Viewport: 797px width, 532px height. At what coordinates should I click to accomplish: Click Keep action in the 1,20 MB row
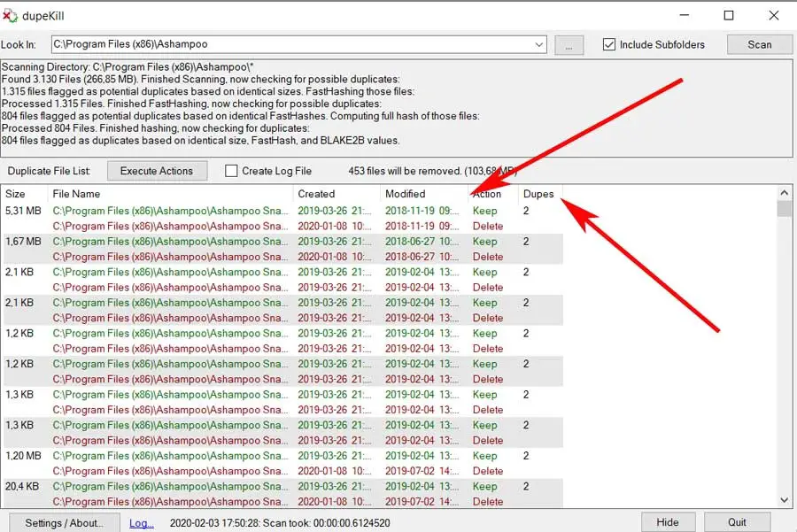(485, 456)
